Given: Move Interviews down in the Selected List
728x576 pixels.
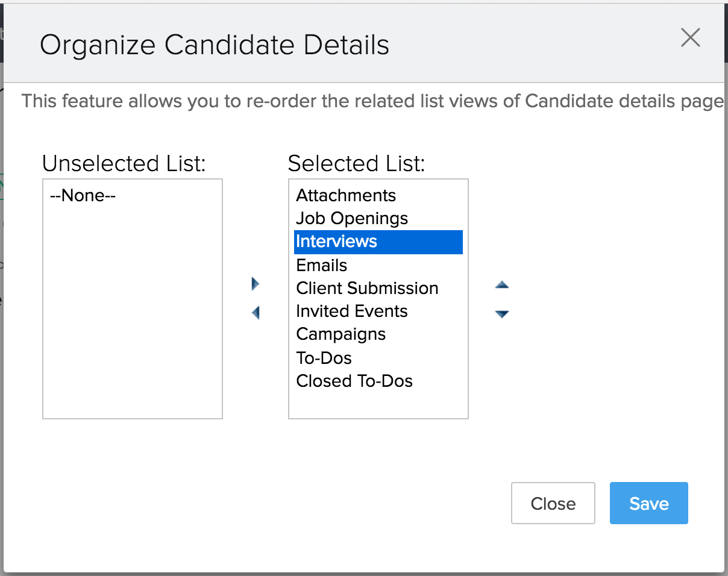Looking at the screenshot, I should [x=502, y=314].
